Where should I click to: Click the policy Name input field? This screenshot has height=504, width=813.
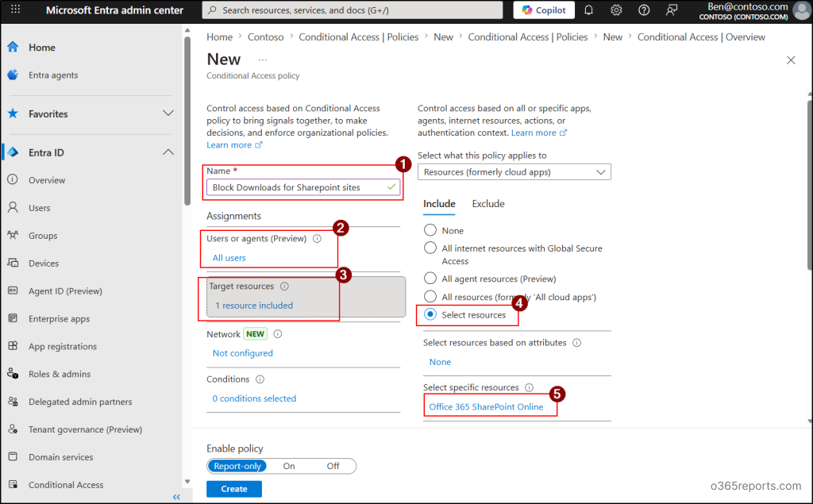click(x=303, y=187)
